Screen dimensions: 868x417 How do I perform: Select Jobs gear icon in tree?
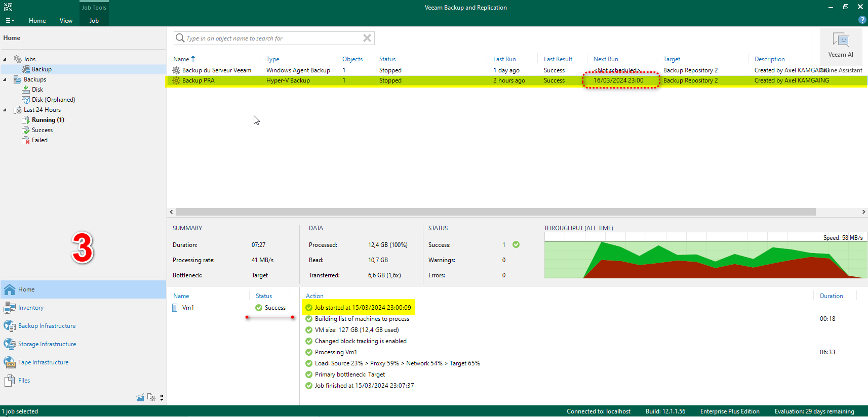[18, 59]
